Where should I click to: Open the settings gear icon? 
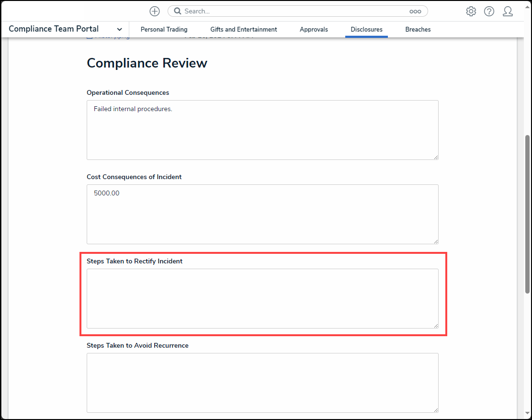tap(471, 11)
